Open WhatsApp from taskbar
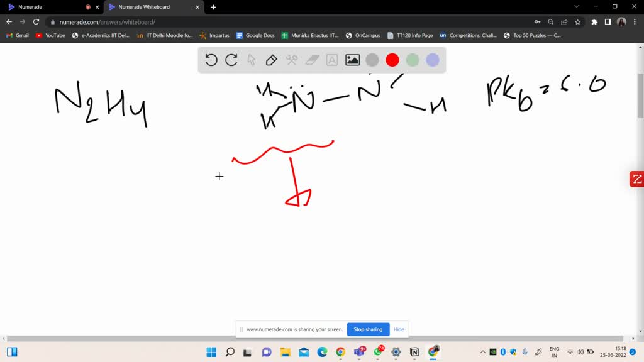The width and height of the screenshot is (644, 362). 378,352
